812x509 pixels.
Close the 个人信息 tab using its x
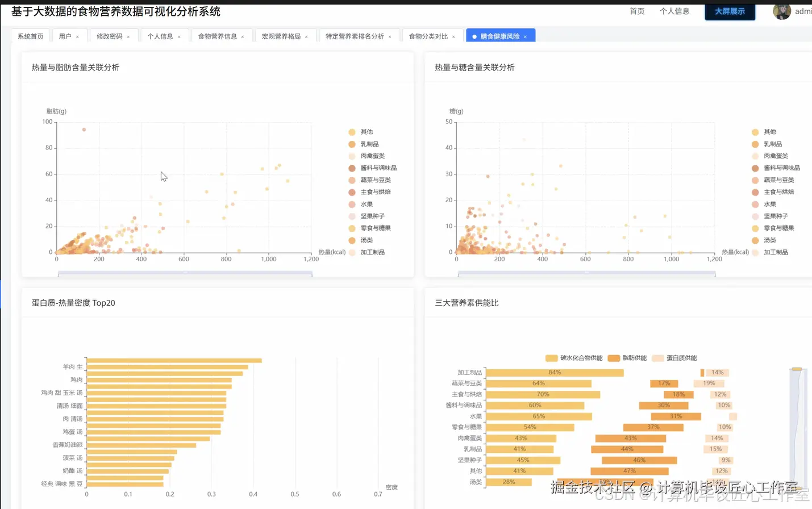pyautogui.click(x=179, y=37)
